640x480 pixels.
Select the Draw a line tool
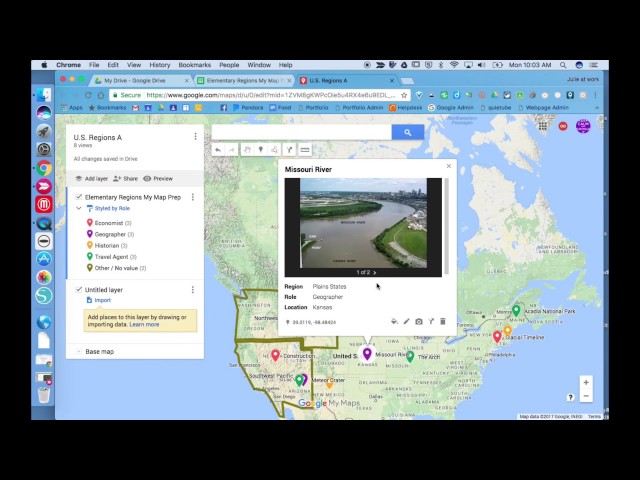coord(275,150)
